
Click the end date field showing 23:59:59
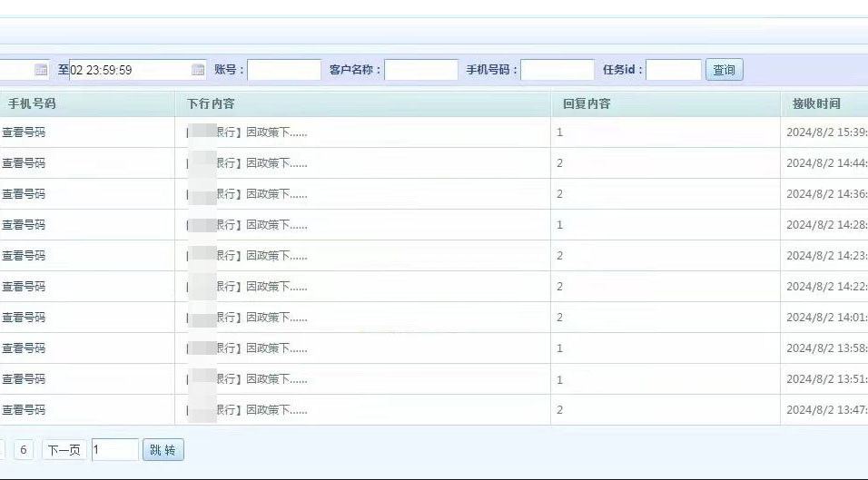coord(129,70)
